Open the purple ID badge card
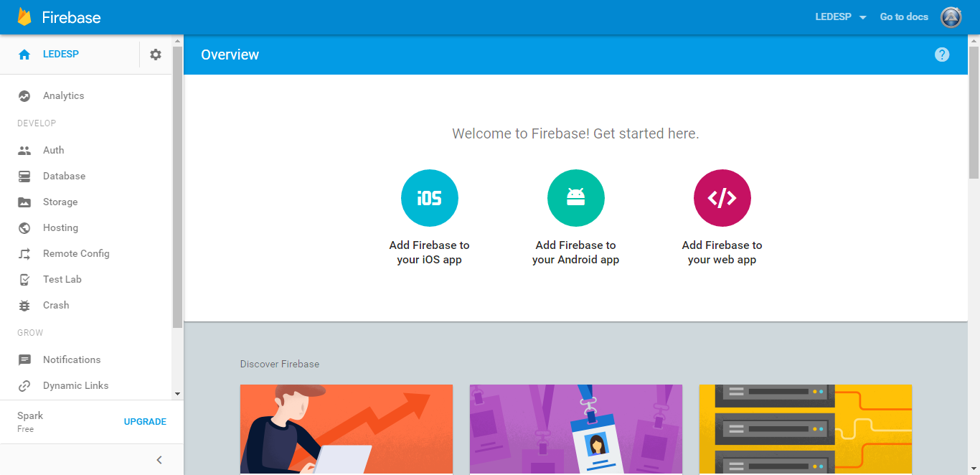This screenshot has height=475, width=980. [576, 429]
